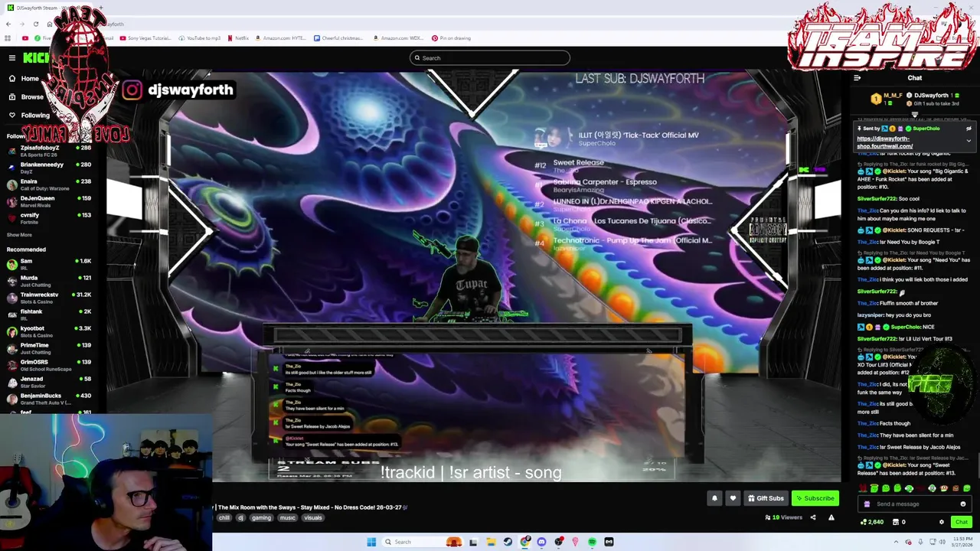The height and width of the screenshot is (551, 980).
Task: Open the Pin on drawing bookmark
Action: 451,38
